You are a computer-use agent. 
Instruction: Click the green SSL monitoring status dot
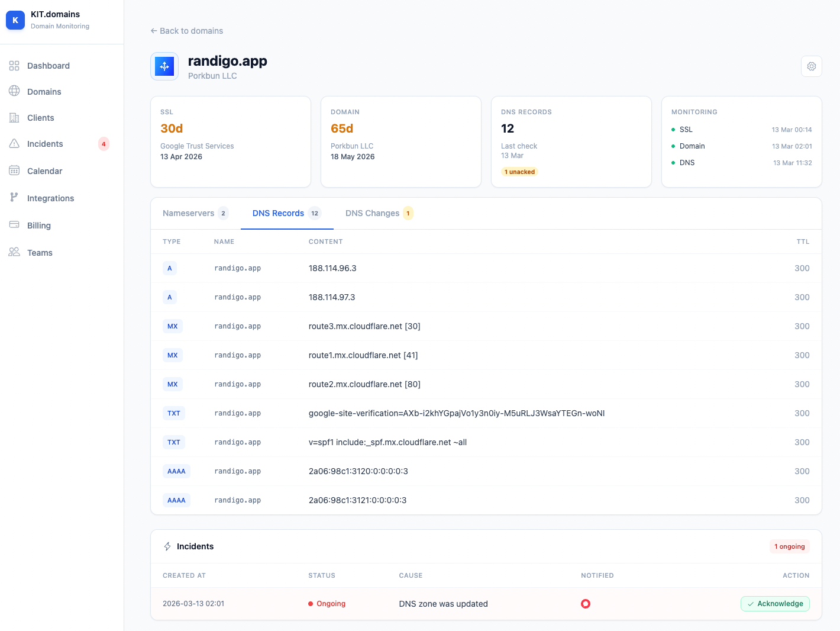[673, 130]
